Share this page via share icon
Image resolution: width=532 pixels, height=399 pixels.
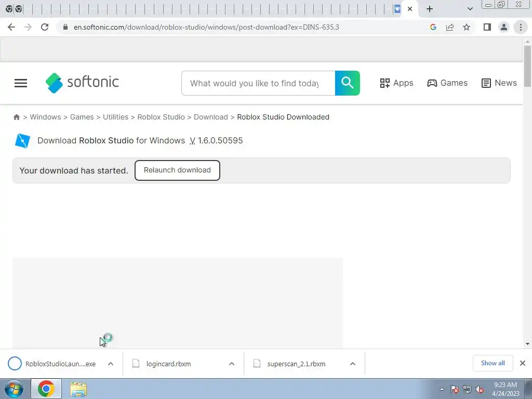450,27
